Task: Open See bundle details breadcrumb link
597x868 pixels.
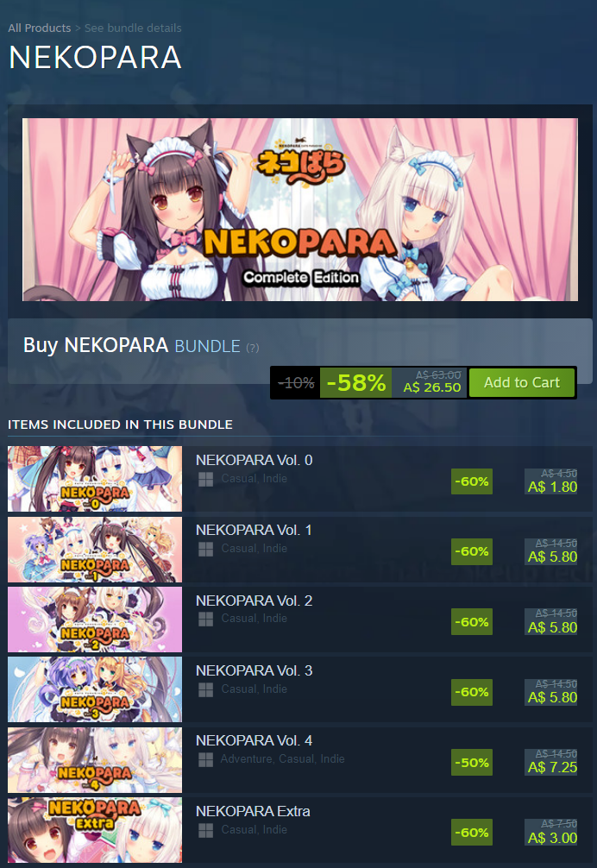Action: (x=133, y=28)
